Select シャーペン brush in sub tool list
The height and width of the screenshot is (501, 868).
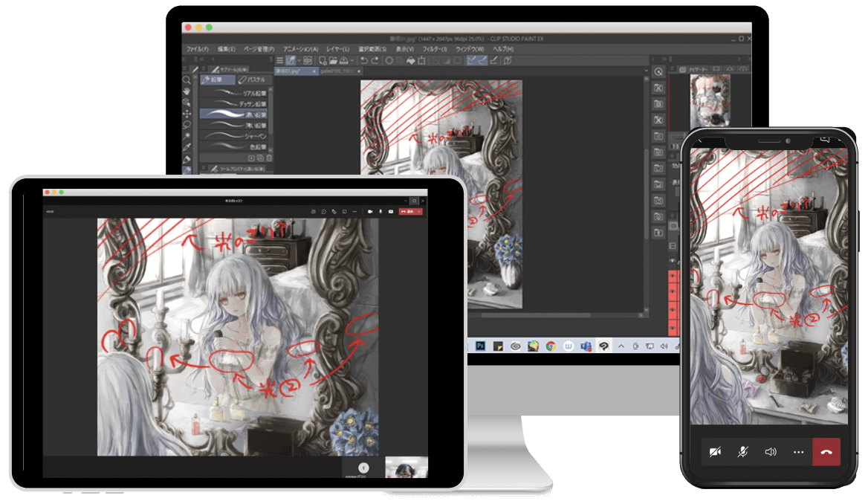pyautogui.click(x=234, y=135)
